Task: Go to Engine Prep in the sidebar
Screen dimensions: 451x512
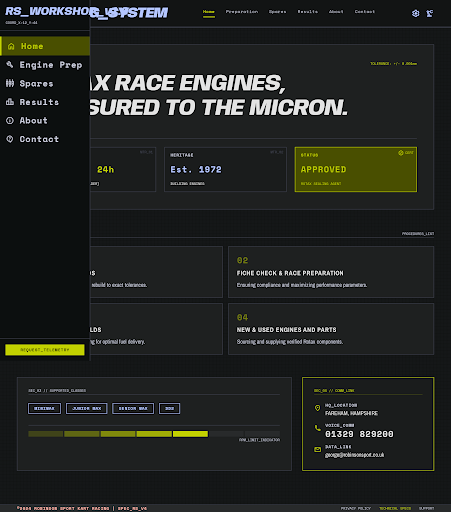Action: 45,65
